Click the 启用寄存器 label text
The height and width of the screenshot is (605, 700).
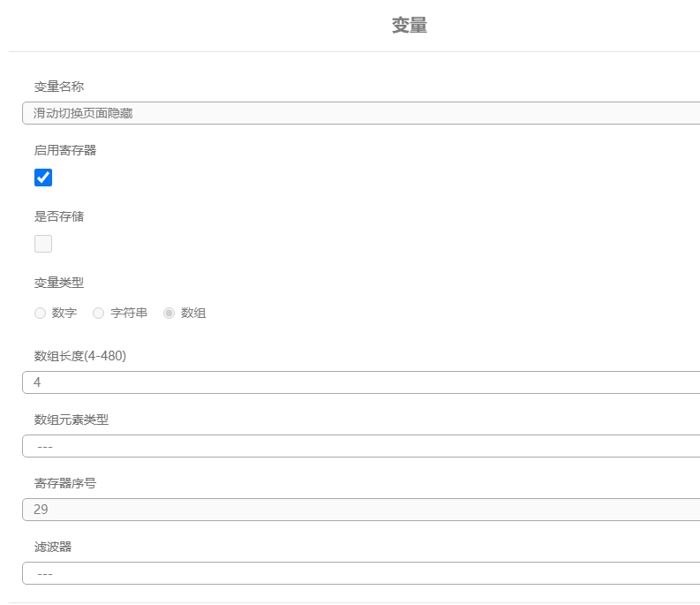click(x=65, y=150)
